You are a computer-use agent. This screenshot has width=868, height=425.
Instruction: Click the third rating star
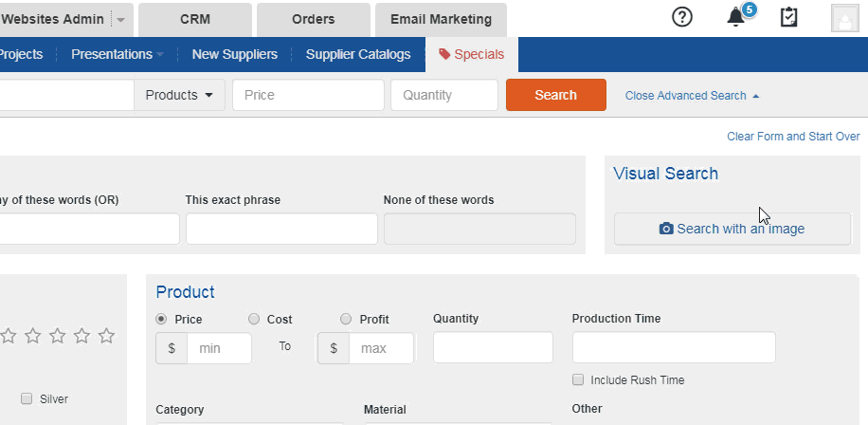point(57,335)
